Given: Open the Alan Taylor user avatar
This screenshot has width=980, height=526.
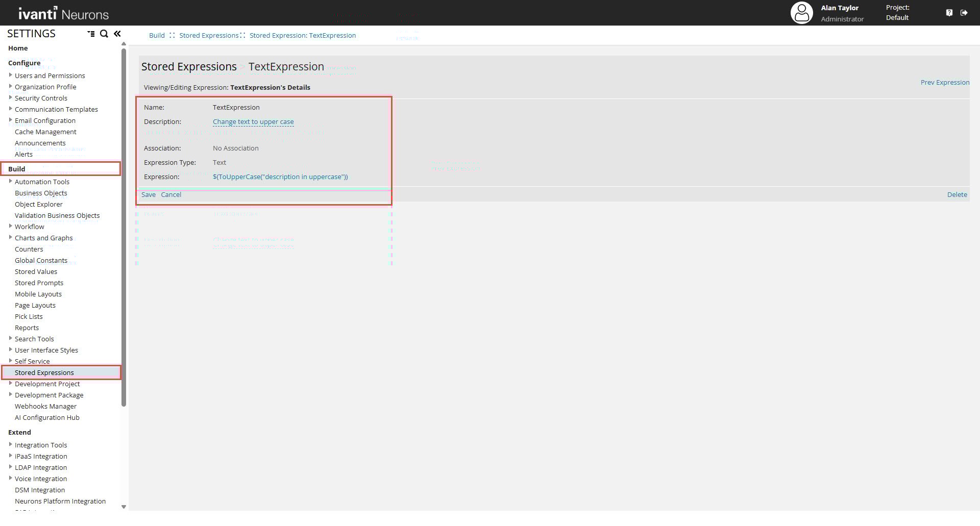Looking at the screenshot, I should (801, 13).
